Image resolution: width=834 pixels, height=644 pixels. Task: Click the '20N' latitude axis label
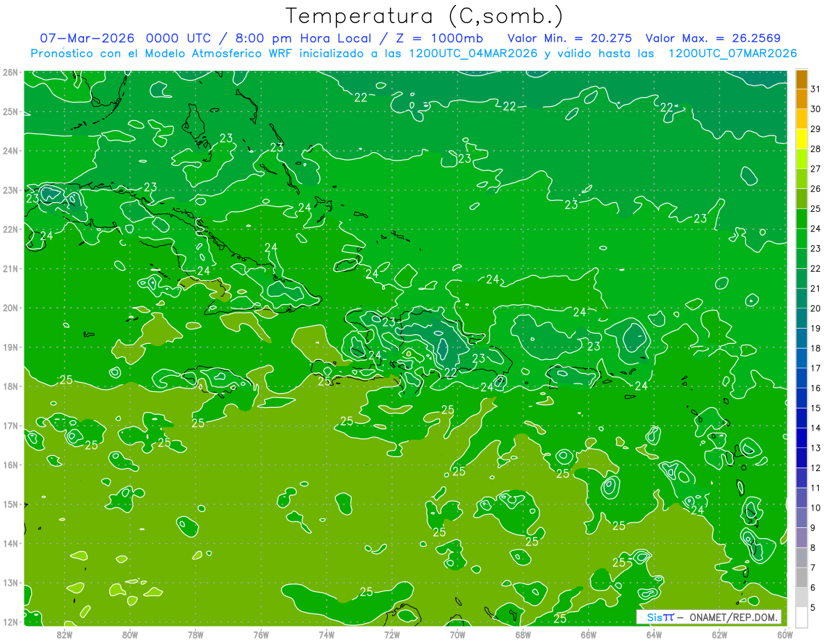coord(10,308)
